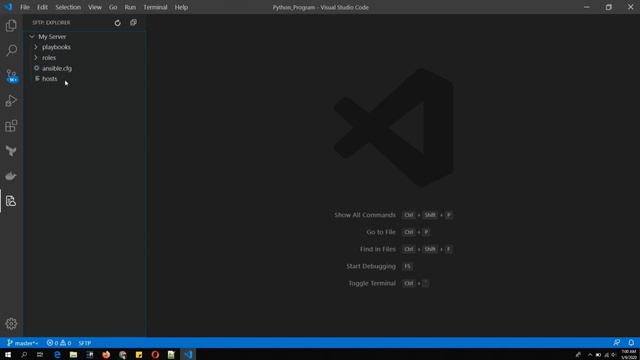
Task: Open the Extensions view
Action: coord(11,126)
